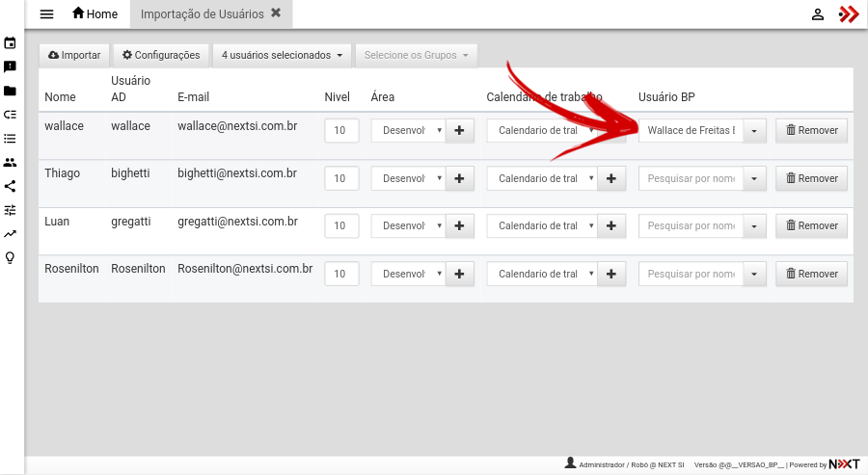The image size is (868, 475).
Task: Click the Nivel field for Rosenilton
Action: (341, 274)
